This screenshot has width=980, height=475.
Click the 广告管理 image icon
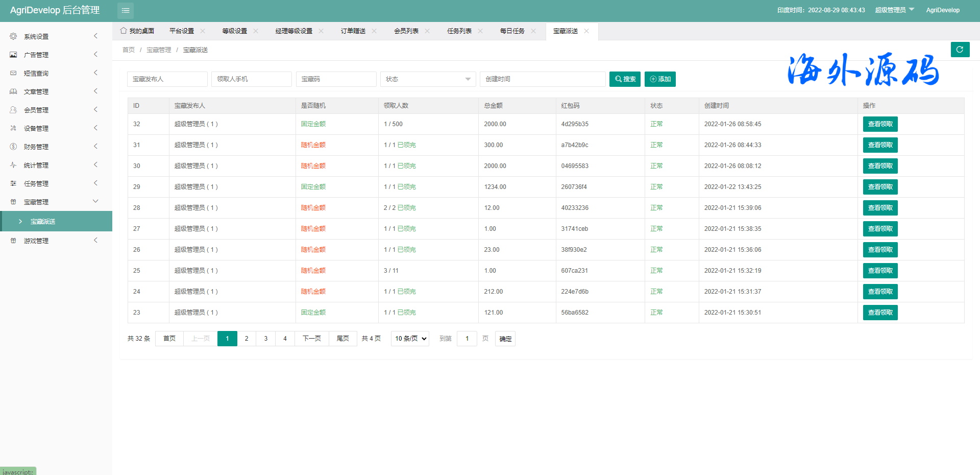pyautogui.click(x=13, y=55)
